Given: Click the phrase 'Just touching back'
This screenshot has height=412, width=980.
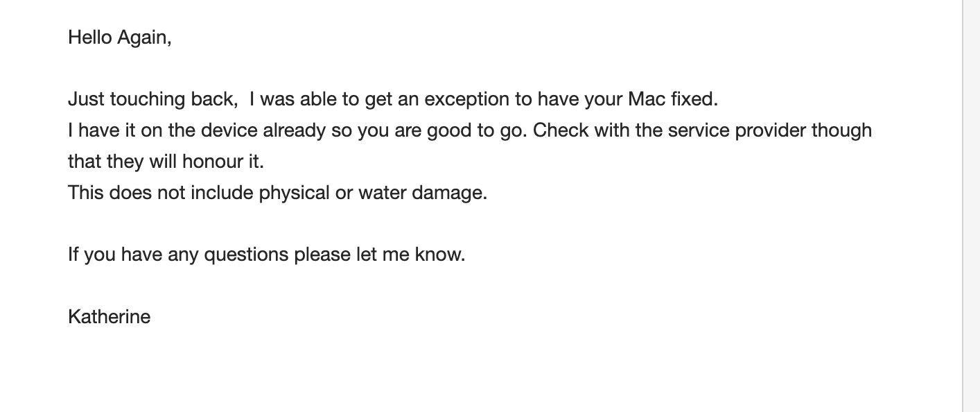Looking at the screenshot, I should click(149, 99).
